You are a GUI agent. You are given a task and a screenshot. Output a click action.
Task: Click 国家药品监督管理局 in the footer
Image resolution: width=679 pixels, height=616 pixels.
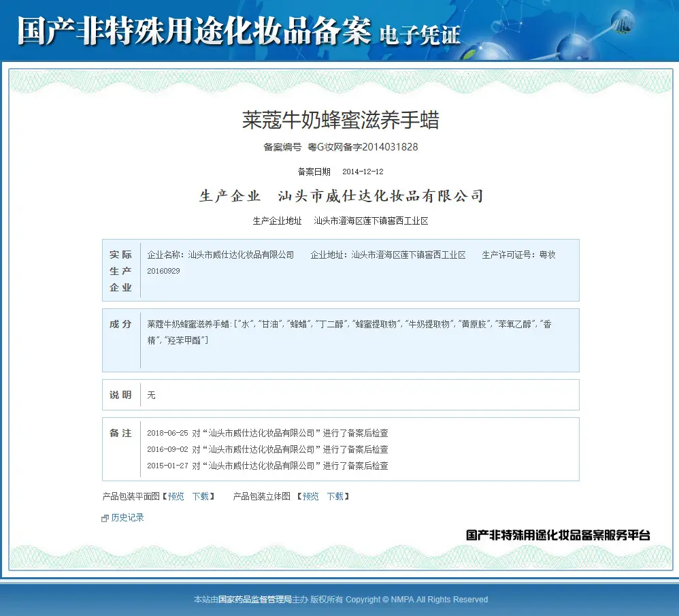(x=254, y=600)
